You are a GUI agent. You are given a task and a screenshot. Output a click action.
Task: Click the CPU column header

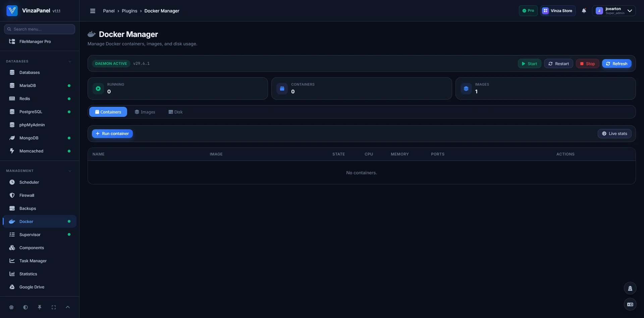[369, 154]
